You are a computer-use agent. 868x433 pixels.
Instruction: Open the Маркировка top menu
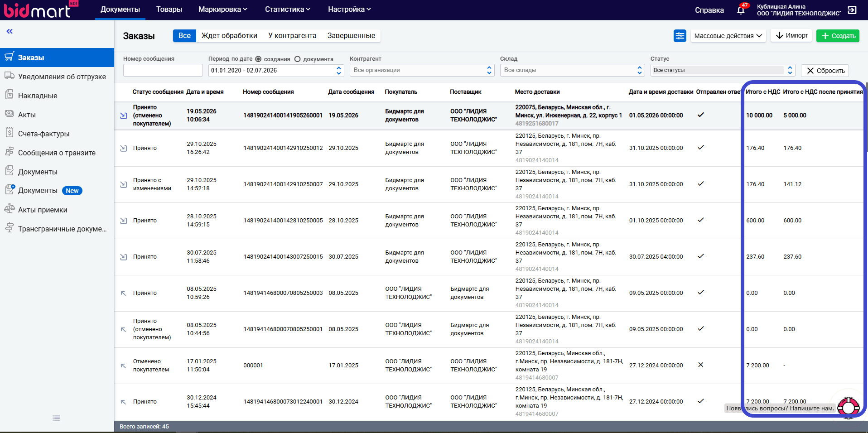coord(223,10)
